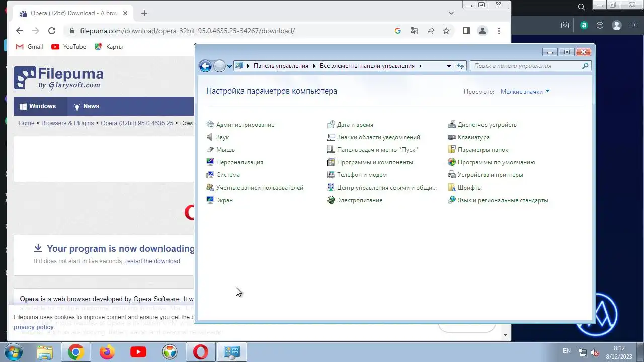644x362 pixels.
Task: Go to Home breadcrumb on Filepuma
Action: click(26, 123)
